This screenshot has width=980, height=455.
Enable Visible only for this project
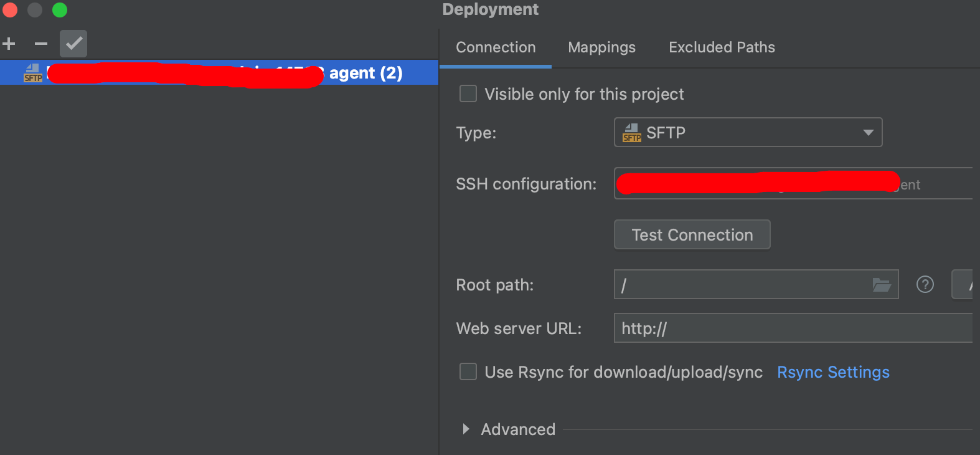pyautogui.click(x=468, y=94)
